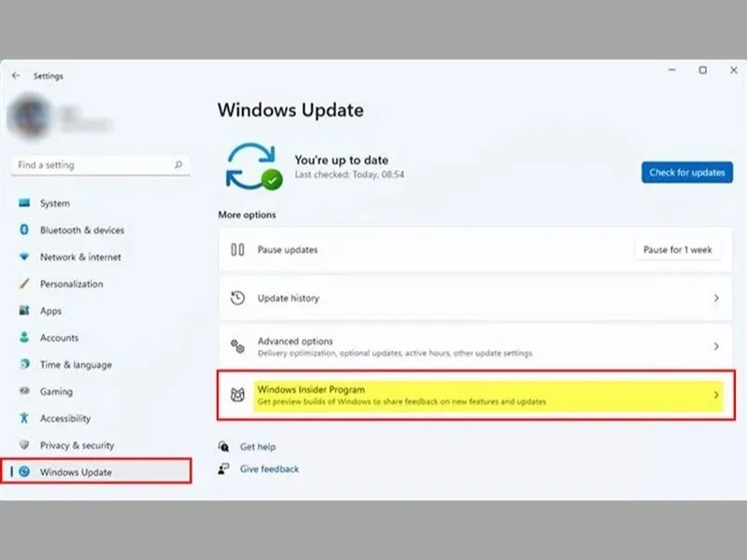The width and height of the screenshot is (747, 560).
Task: Click Pause for 1 week button
Action: click(x=678, y=249)
